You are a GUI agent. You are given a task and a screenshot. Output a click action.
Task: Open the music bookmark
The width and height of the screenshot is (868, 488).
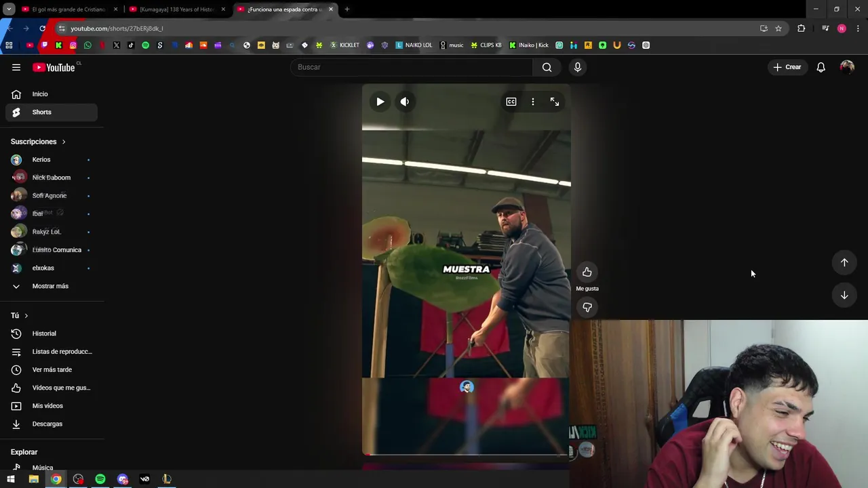[452, 45]
